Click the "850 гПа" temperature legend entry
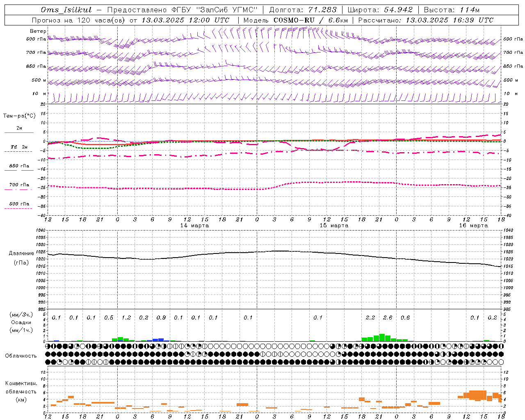Viewport: 525px width, 420px height. pyautogui.click(x=19, y=166)
